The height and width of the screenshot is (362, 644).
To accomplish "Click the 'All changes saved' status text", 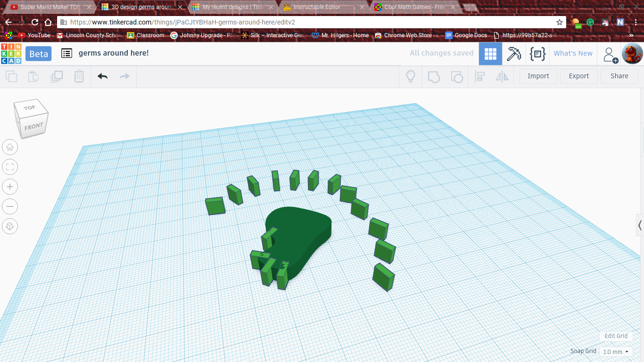I will click(442, 53).
